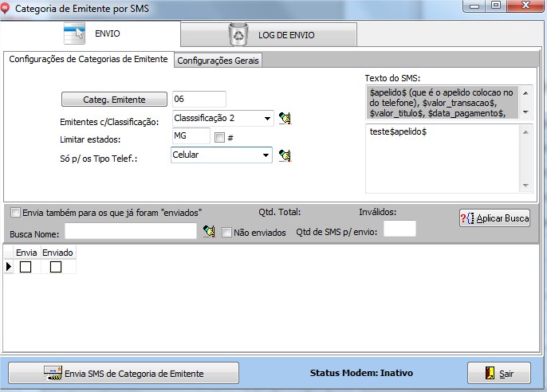This screenshot has height=392, width=547.
Task: Toggle the Não enviados checkbox
Action: tap(227, 233)
